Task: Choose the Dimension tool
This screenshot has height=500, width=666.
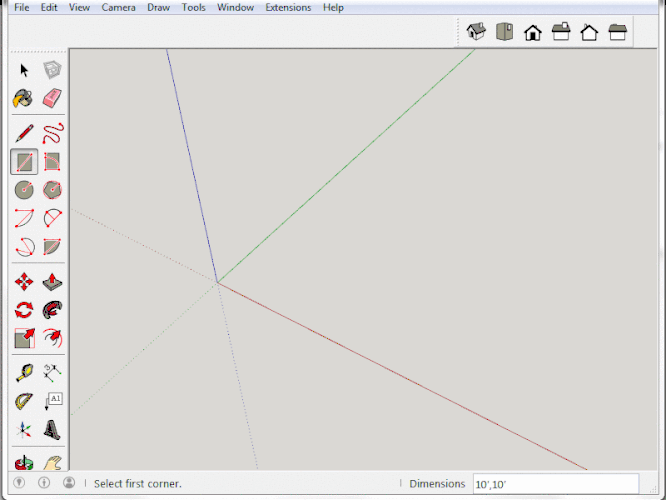Action: [53, 373]
